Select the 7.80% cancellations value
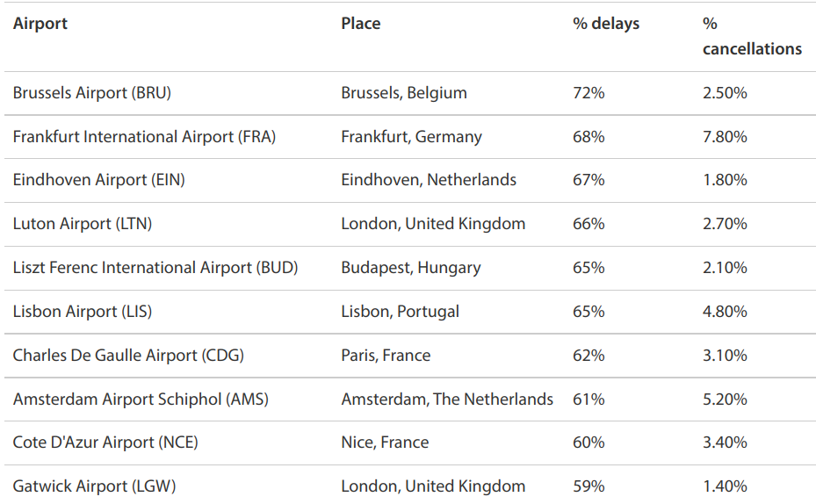The height and width of the screenshot is (504, 816). [725, 137]
